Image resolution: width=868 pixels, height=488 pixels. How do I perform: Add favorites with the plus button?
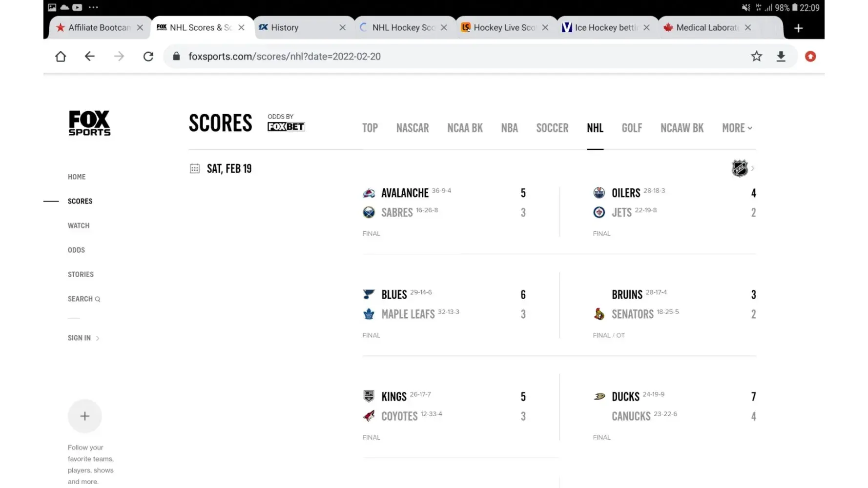[85, 416]
